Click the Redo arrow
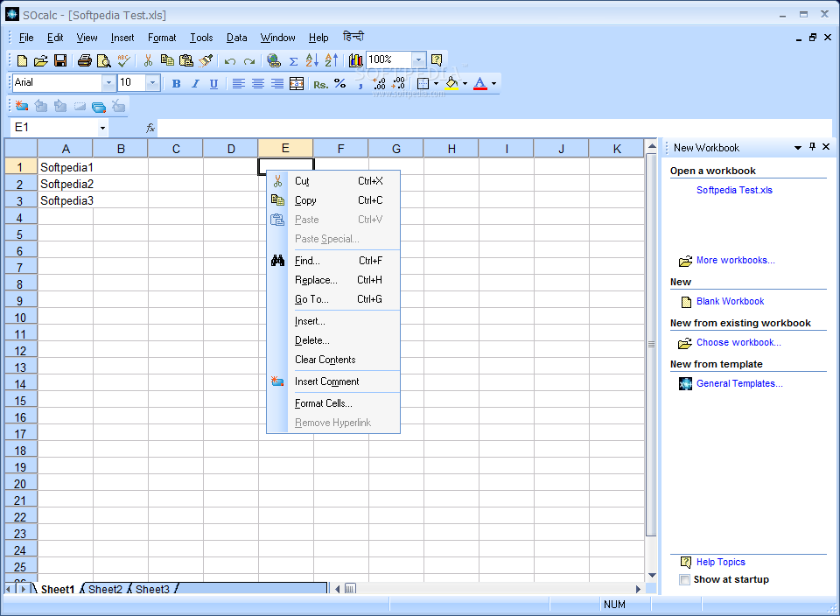This screenshot has height=616, width=840. coord(249,61)
